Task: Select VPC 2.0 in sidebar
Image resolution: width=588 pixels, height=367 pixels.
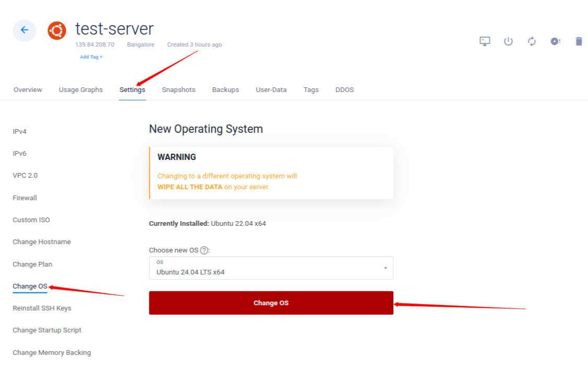Action: pyautogui.click(x=25, y=176)
